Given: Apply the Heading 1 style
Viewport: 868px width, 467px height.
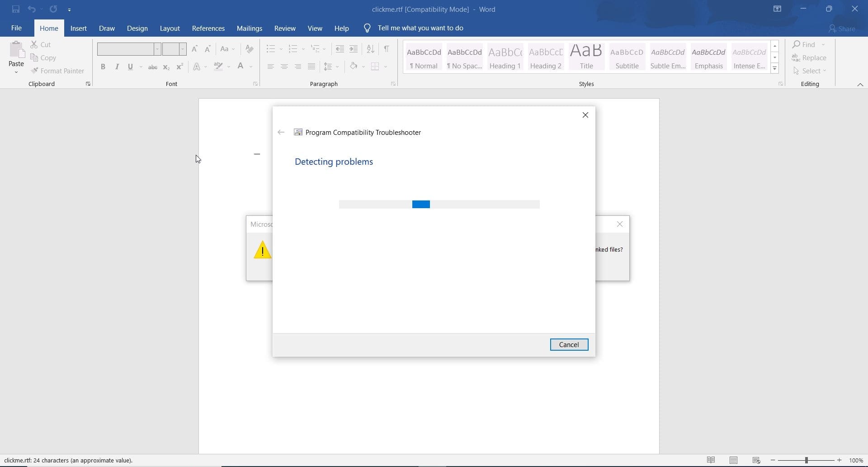Looking at the screenshot, I should 505,57.
